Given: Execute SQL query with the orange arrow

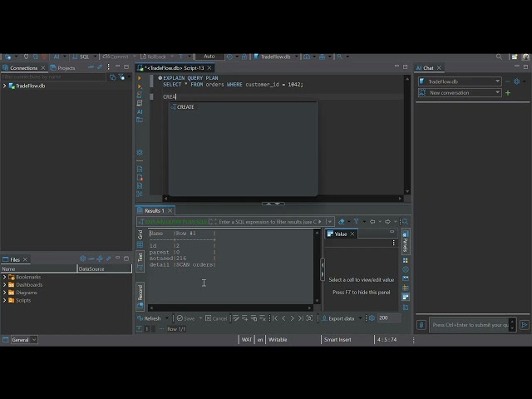Looking at the screenshot, I should pyautogui.click(x=140, y=78).
